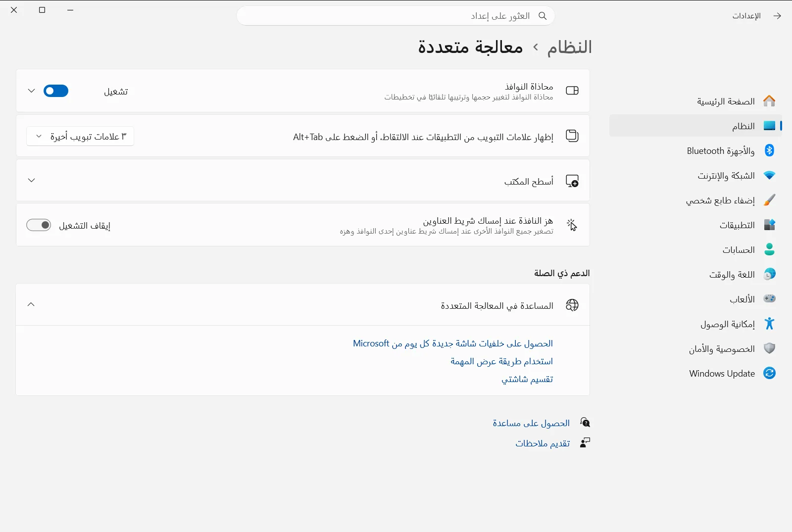Open link about daily Microsoft wallpapers
The width and height of the screenshot is (792, 532).
[x=453, y=343]
